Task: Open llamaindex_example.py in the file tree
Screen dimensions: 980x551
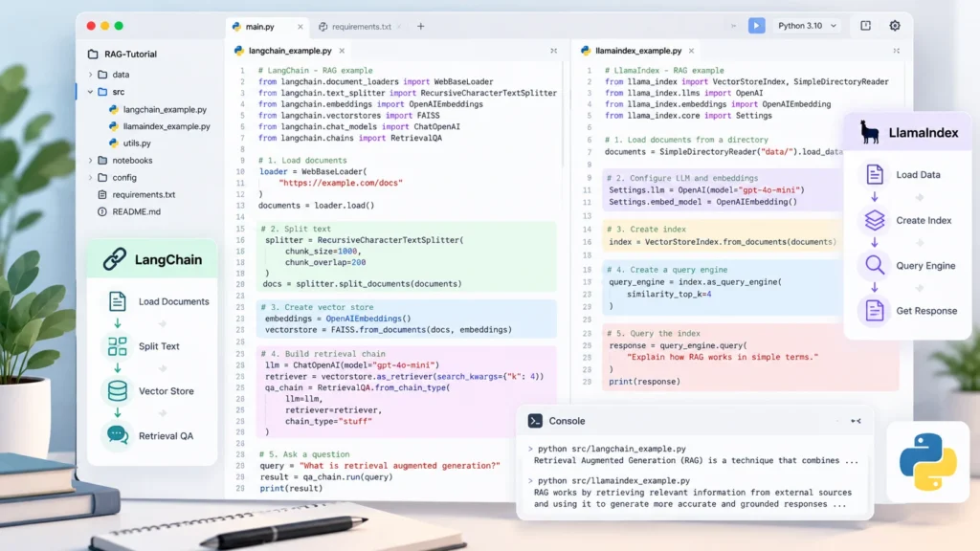Action: [x=167, y=126]
